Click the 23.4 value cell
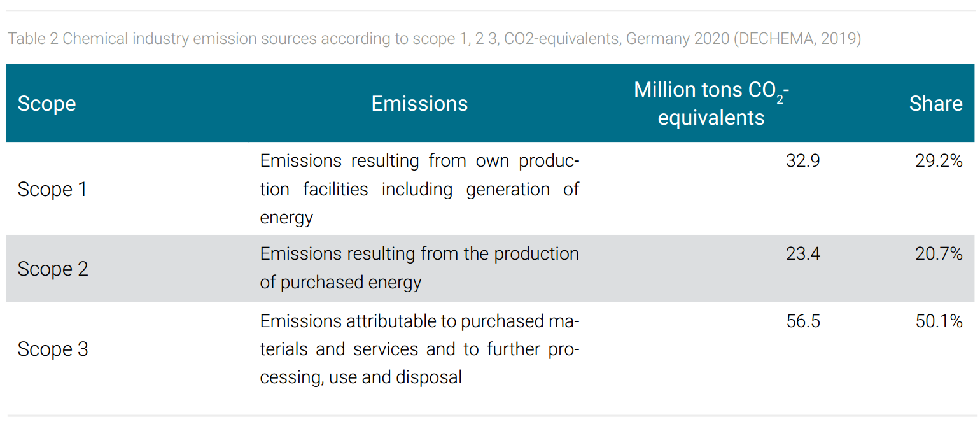The width and height of the screenshot is (980, 422). [803, 254]
